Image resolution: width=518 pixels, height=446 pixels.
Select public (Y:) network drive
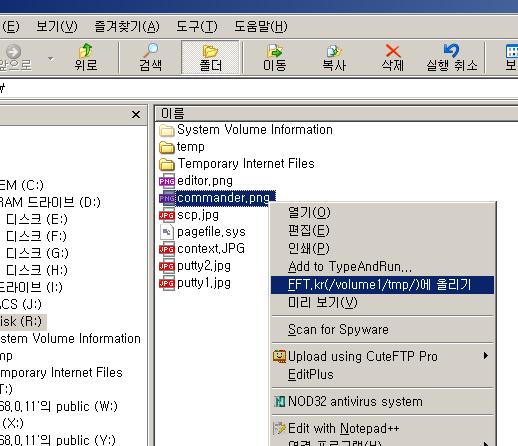[x=58, y=440]
